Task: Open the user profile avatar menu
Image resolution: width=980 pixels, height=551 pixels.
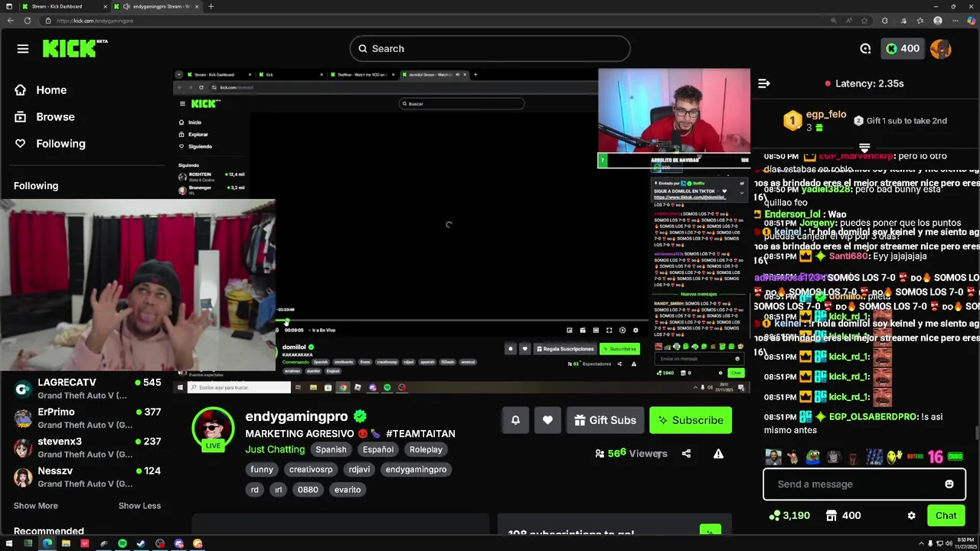Action: 940,48
